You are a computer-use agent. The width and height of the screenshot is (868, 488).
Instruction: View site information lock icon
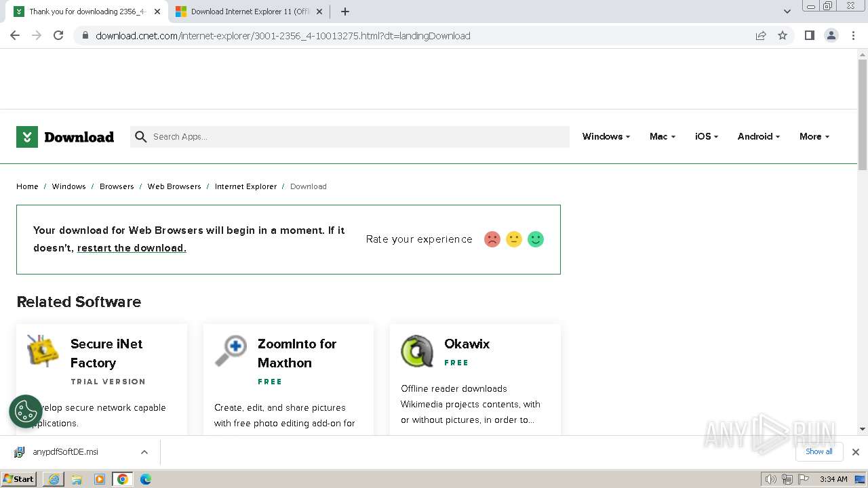point(85,36)
